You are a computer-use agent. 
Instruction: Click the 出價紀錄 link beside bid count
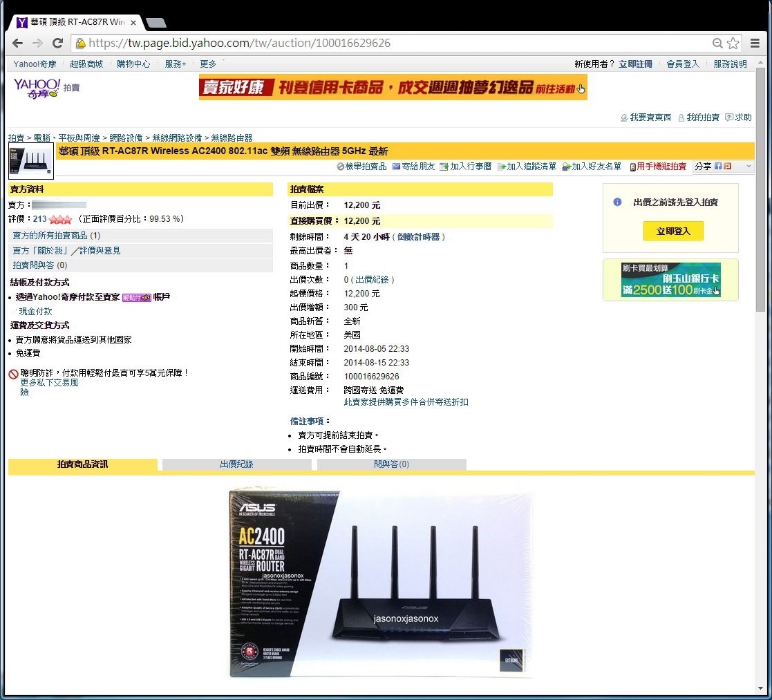[372, 280]
